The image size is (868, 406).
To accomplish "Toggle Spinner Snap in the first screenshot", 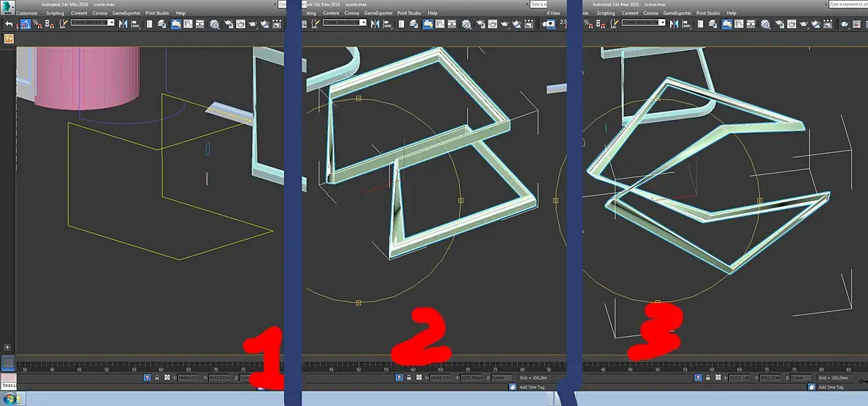I will 49,24.
